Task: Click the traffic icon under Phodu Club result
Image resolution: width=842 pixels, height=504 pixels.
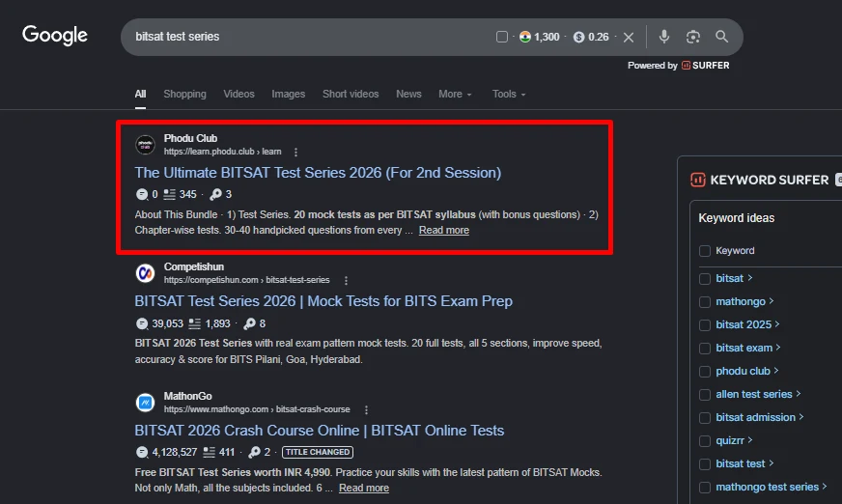Action: point(142,194)
